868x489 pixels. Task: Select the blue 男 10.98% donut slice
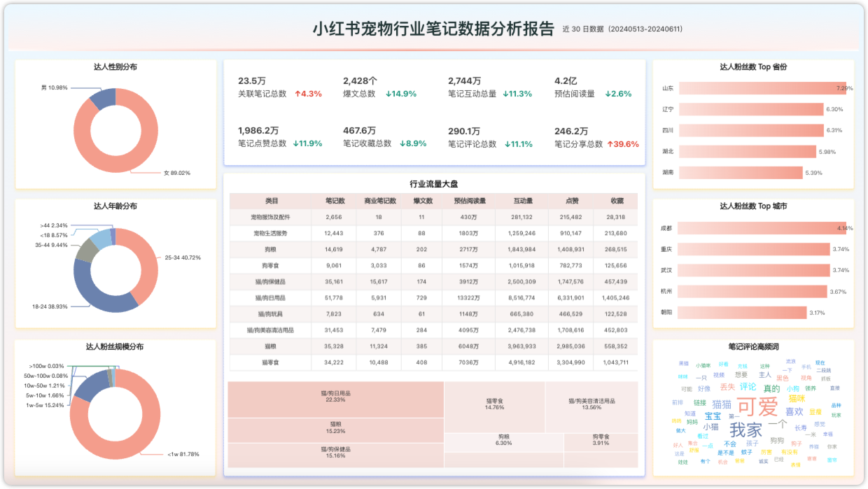coord(104,99)
